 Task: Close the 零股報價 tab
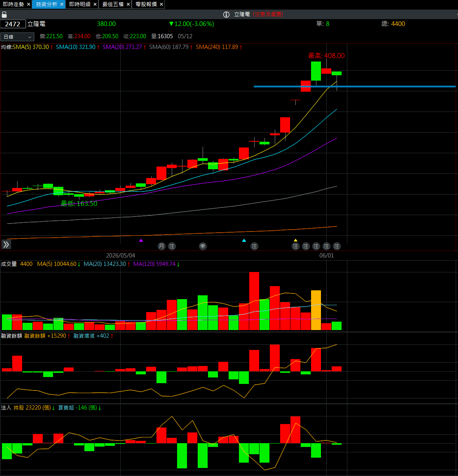(161, 4)
